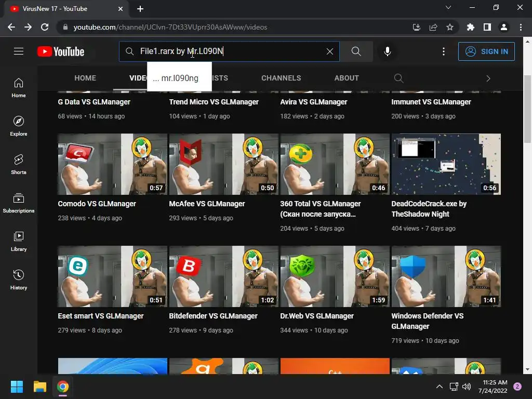Click G Data VS GLManager title
The height and width of the screenshot is (399, 532).
pyautogui.click(x=94, y=102)
